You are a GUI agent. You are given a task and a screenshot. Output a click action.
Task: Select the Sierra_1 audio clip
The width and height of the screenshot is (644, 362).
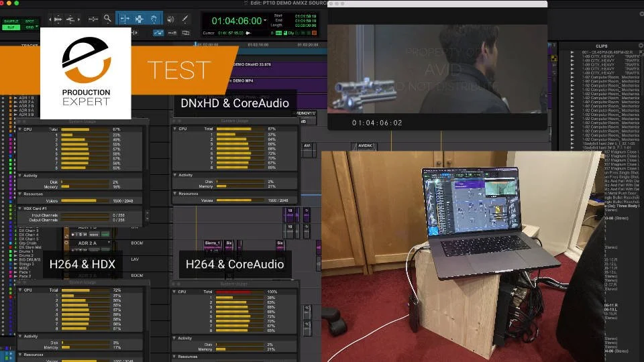tap(213, 245)
